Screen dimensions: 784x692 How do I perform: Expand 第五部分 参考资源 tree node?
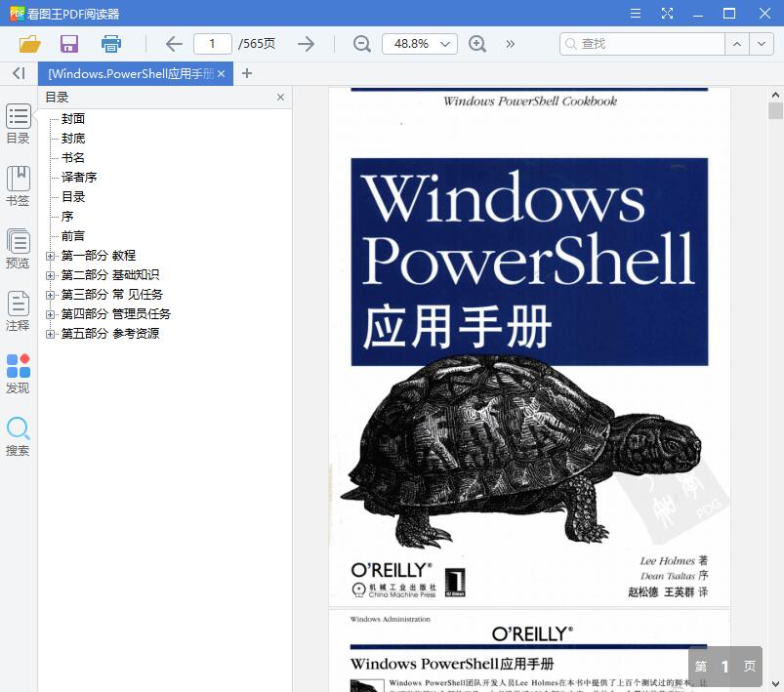pyautogui.click(x=50, y=334)
